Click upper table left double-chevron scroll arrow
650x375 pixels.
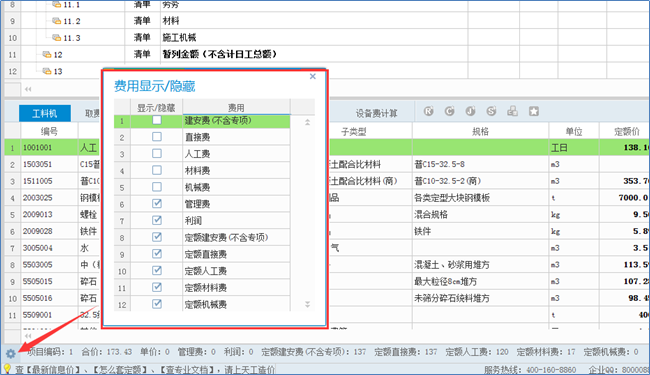point(28,89)
